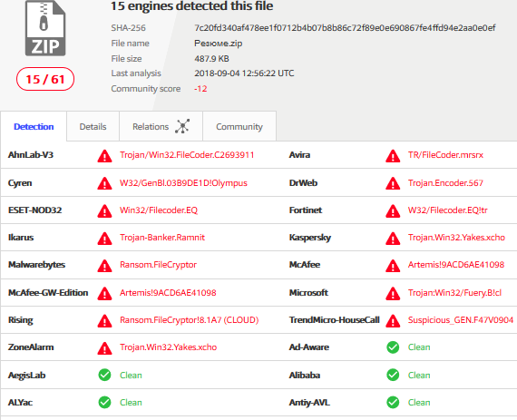Click Win32/Filecoder.EQ detection result
Screen dimensions: 517x420
(x=159, y=210)
